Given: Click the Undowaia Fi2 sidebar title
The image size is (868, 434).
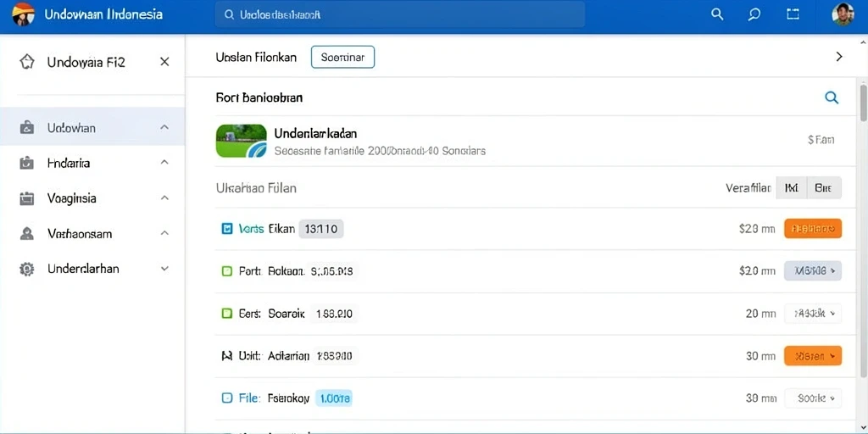Looking at the screenshot, I should coord(86,62).
